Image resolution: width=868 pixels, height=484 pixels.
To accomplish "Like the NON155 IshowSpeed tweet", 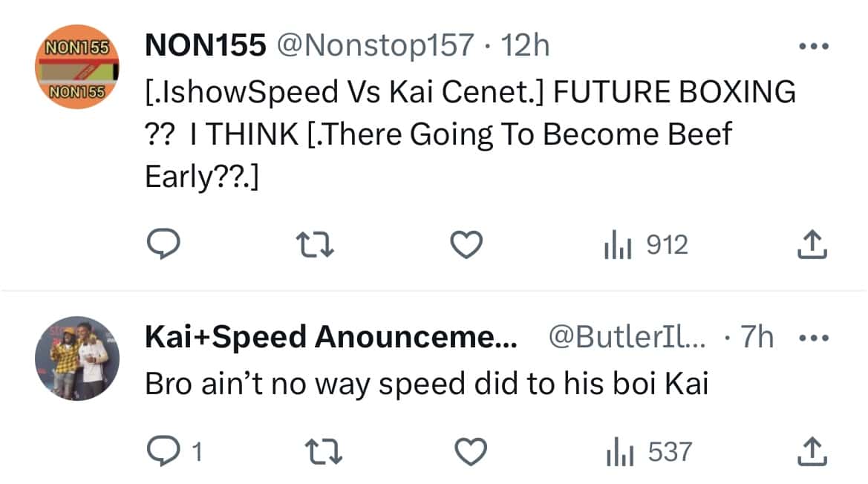I will (469, 245).
